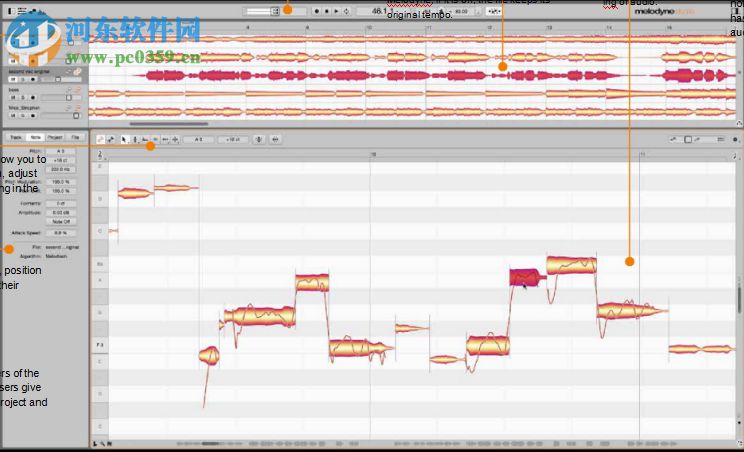Click the lines display icon at toolbar right
744x452 pixels.
[721, 139]
